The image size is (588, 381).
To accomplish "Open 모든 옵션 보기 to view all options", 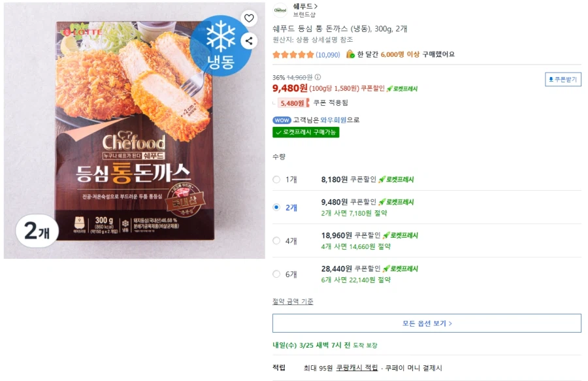I will tap(429, 322).
